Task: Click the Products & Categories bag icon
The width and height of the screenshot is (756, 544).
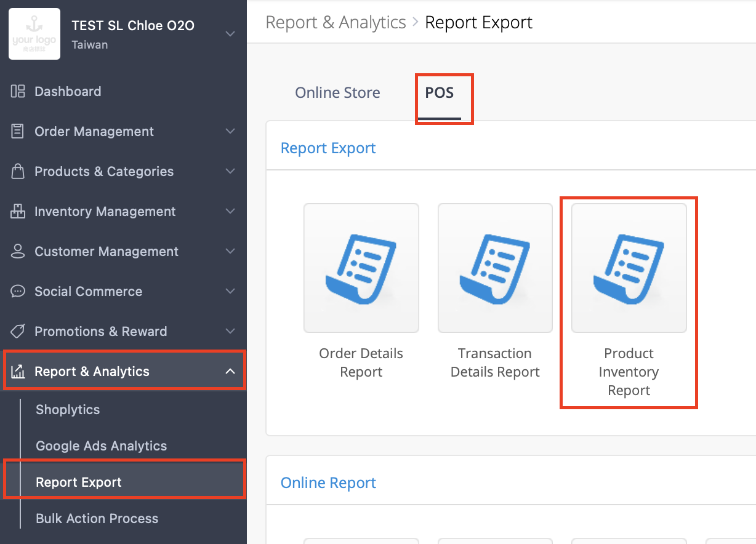Action: [x=18, y=172]
